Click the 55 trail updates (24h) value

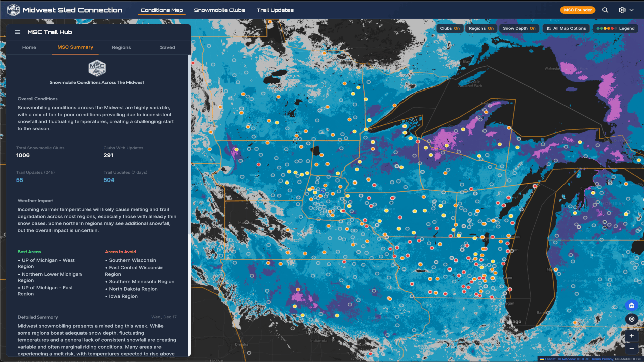click(x=20, y=180)
